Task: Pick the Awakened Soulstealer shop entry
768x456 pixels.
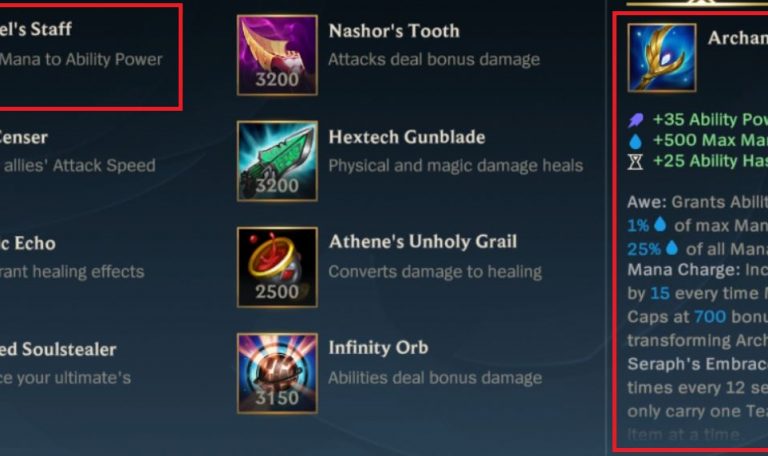Action: click(x=66, y=363)
